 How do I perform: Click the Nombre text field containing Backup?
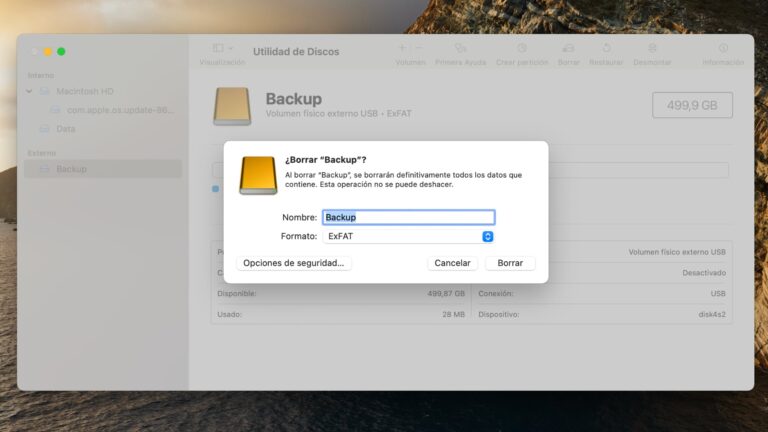click(x=408, y=217)
